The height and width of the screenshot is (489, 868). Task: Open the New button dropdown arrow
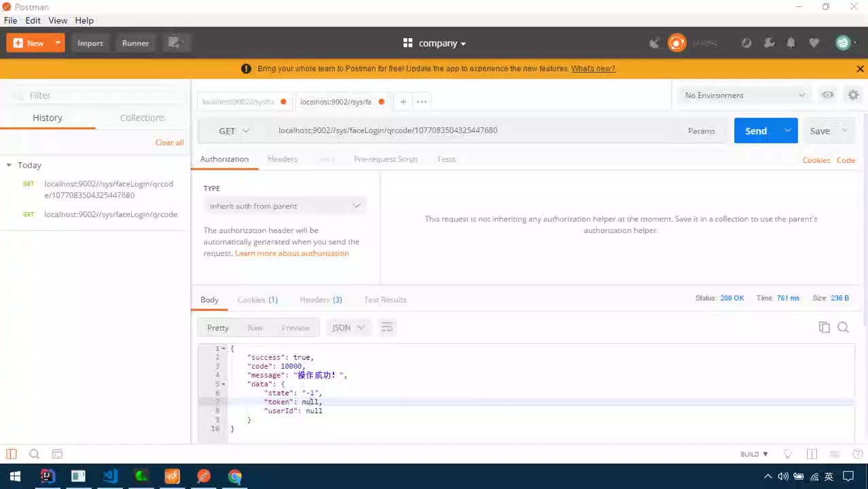[x=58, y=43]
